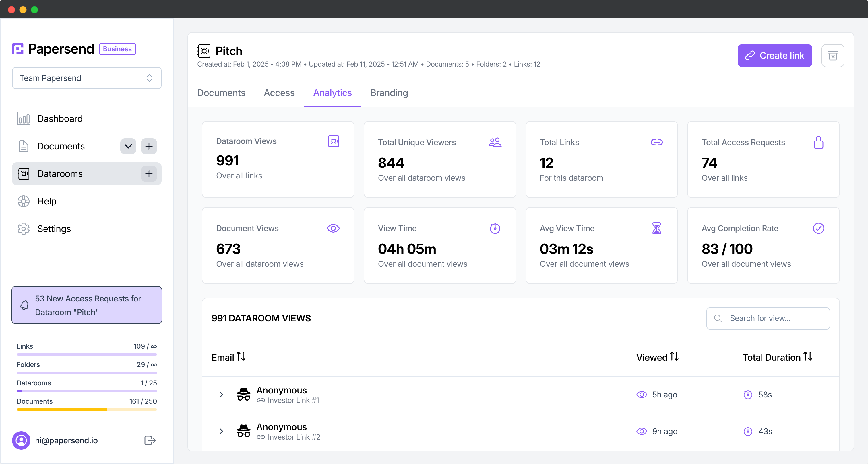Screen dimensions: 868x464
Task: Add a new document with plus icon
Action: coord(149,146)
